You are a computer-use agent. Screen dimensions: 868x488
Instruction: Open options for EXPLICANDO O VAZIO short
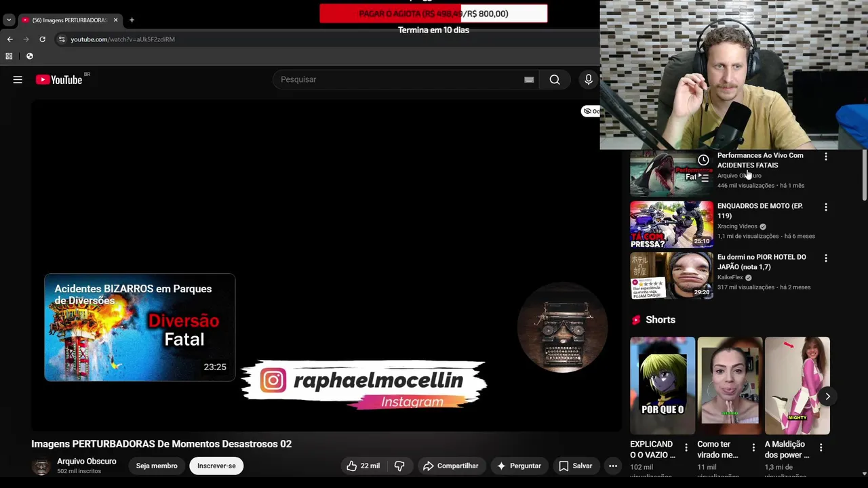point(686,448)
